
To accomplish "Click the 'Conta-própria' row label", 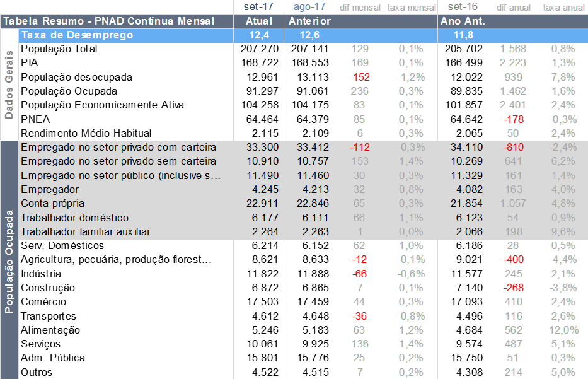I will pyautogui.click(x=52, y=204).
